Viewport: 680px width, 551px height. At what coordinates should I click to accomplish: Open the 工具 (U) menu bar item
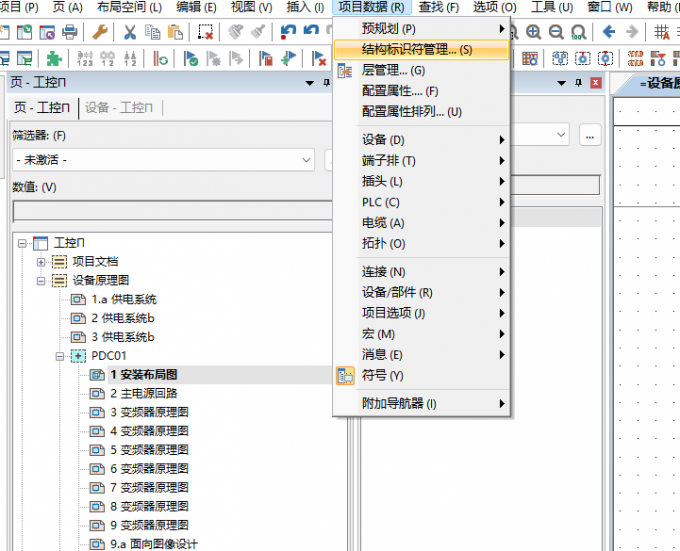pos(552,7)
